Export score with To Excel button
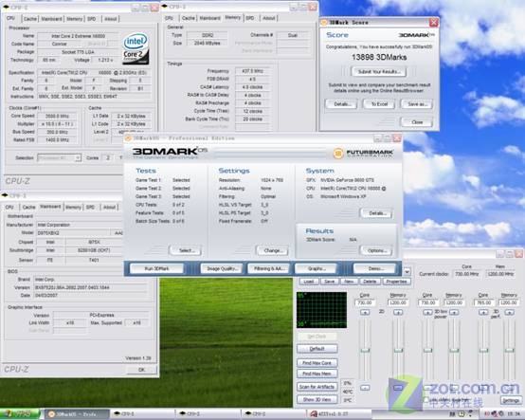The width and height of the screenshot is (525, 420). pos(379,104)
